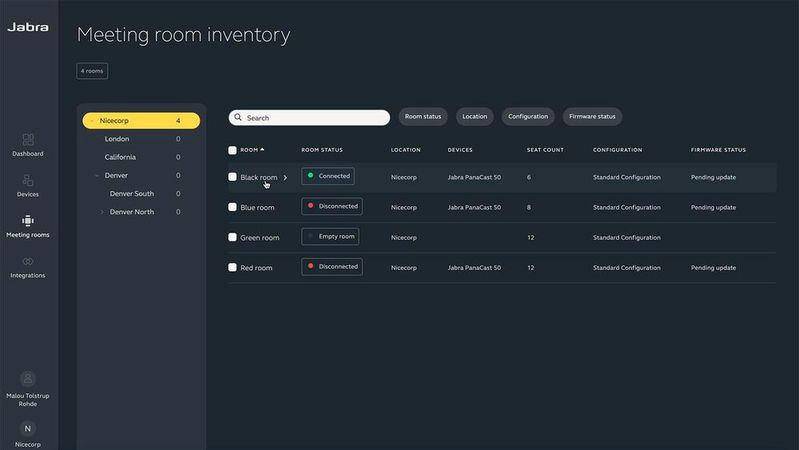The width and height of the screenshot is (799, 450).
Task: Focus the Search input field
Action: point(309,118)
